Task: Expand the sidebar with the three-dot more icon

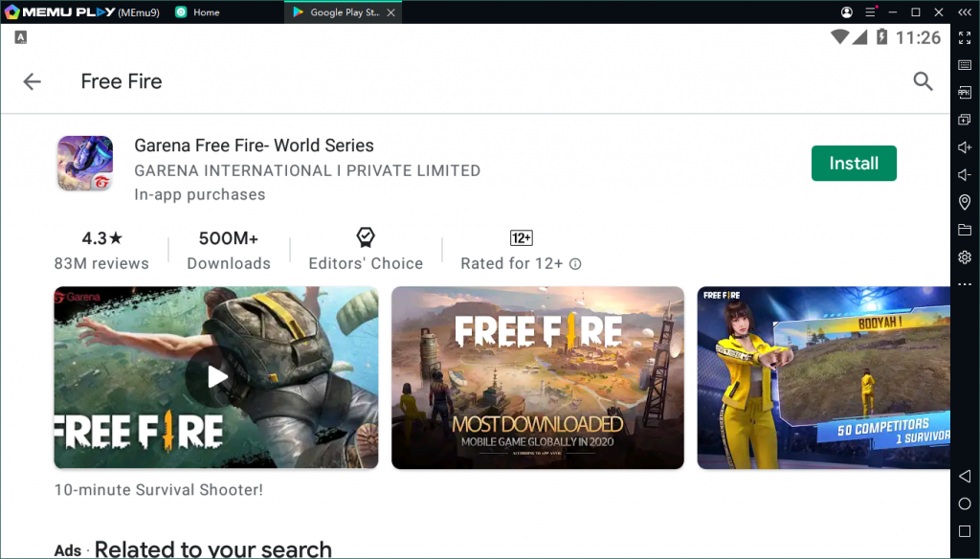Action: 965,283
